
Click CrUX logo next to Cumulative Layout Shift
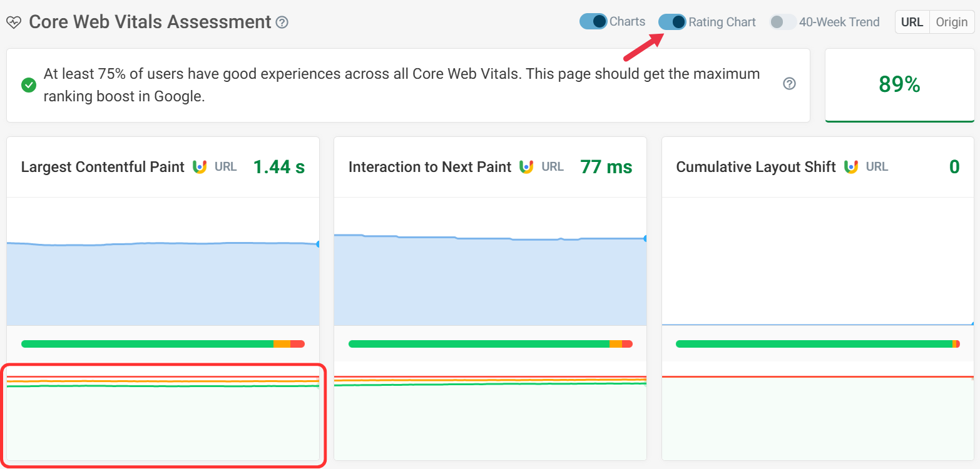tap(851, 167)
